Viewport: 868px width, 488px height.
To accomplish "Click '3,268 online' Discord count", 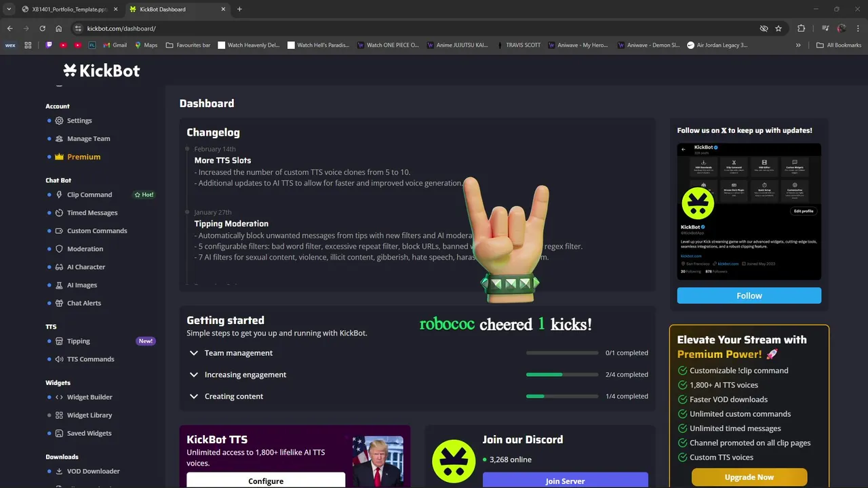I will [x=511, y=460].
